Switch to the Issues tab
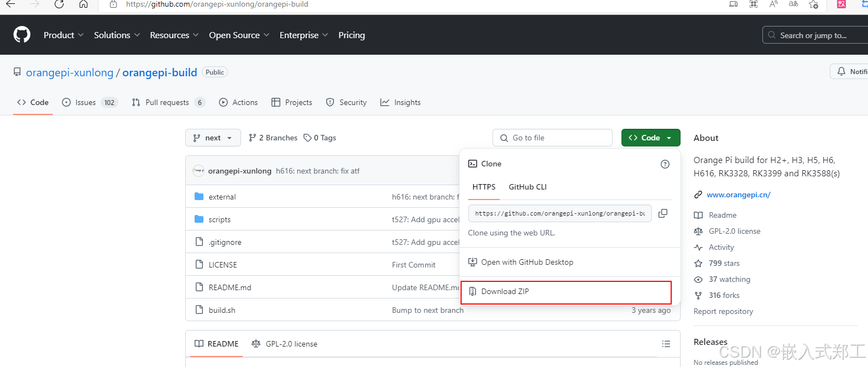This screenshot has width=868, height=367. pos(90,102)
